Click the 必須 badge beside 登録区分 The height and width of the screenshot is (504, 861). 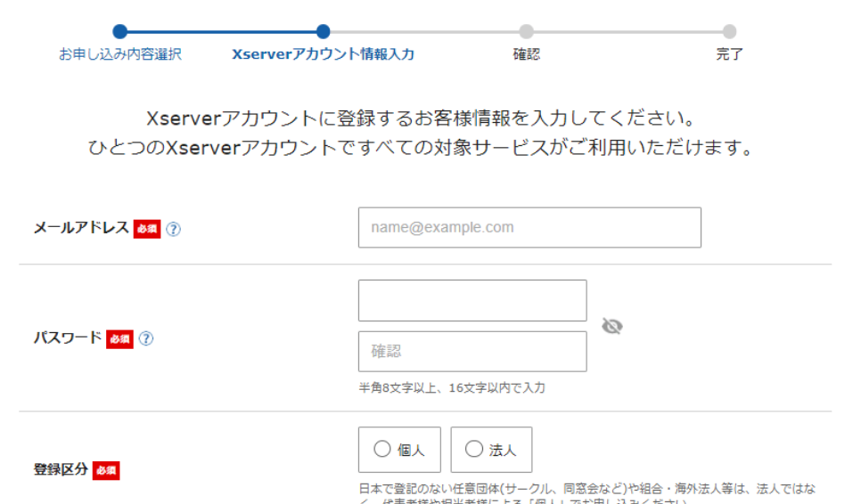106,470
